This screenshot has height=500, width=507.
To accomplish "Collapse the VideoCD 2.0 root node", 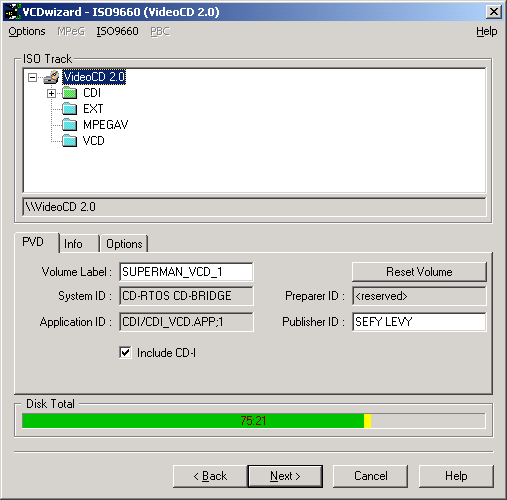I will [x=32, y=78].
